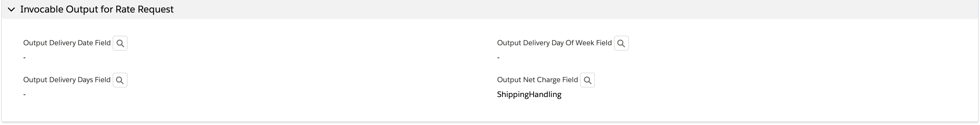The width and height of the screenshot is (980, 125).
Task: Click the empty dash under Output Delivery Date Field
Action: (24, 57)
